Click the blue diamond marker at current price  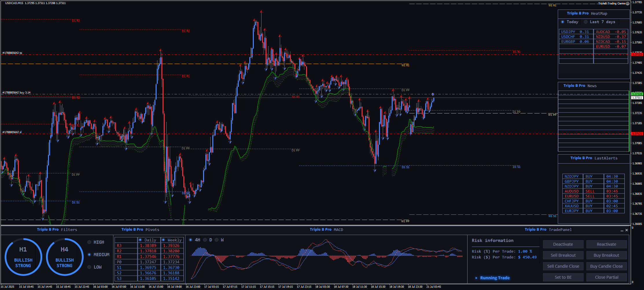pos(433,94)
